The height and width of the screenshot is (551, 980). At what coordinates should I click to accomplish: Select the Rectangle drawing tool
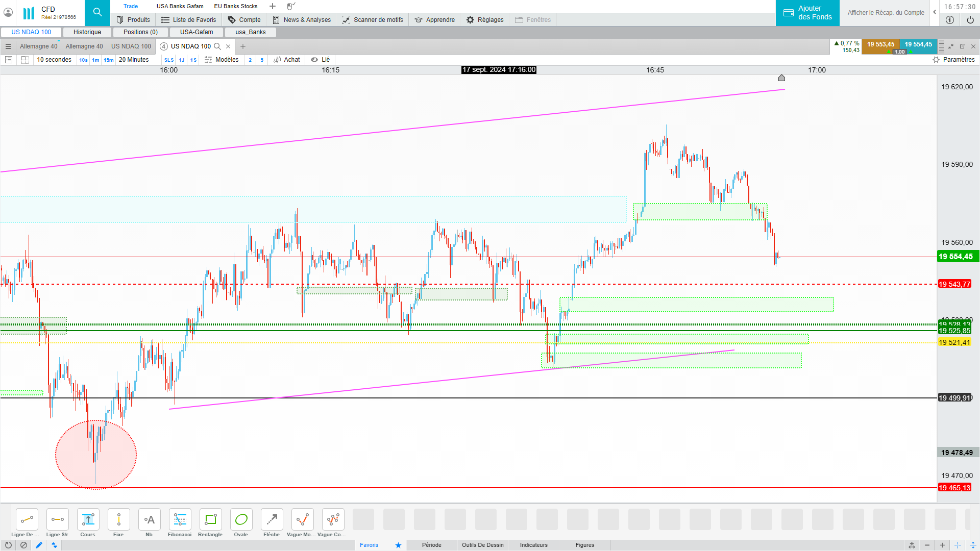point(210,520)
